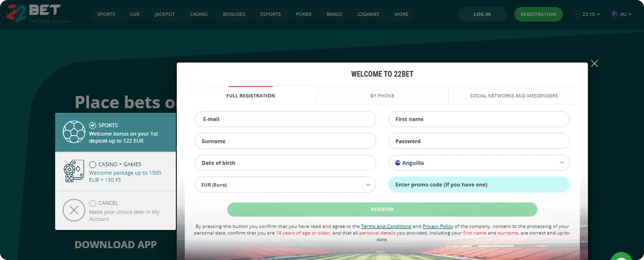Switch to the BY PHONE tab
The width and height of the screenshot is (644, 260).
pos(382,95)
